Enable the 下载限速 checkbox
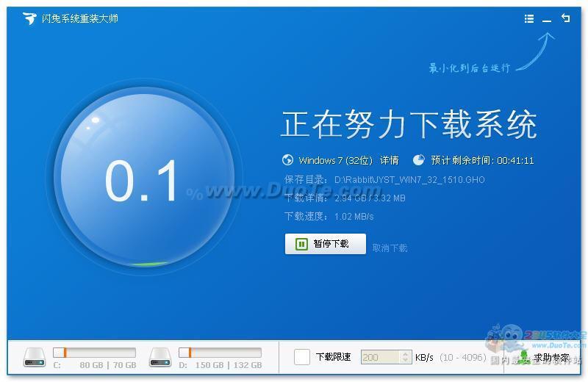588x382 pixels. click(302, 357)
